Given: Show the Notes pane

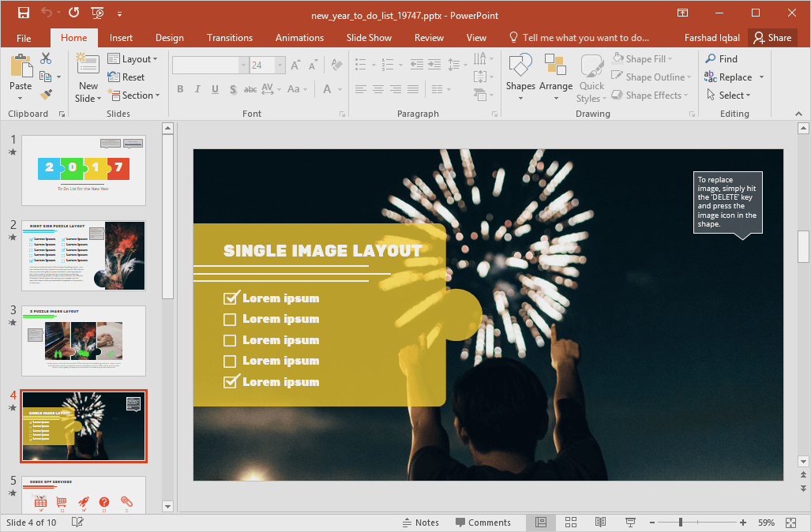Looking at the screenshot, I should (420, 523).
